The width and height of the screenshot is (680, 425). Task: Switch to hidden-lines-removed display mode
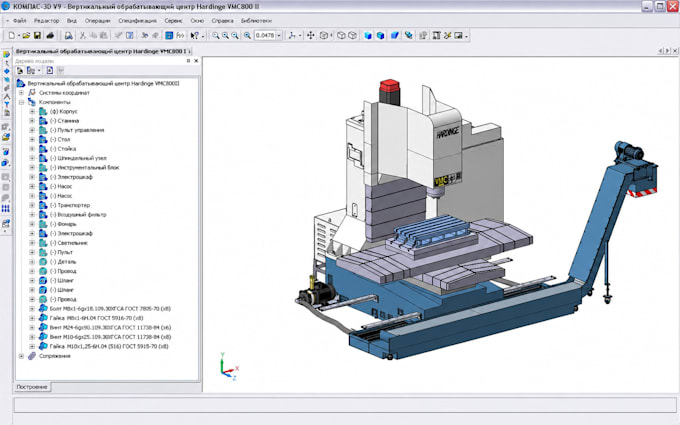(x=353, y=36)
